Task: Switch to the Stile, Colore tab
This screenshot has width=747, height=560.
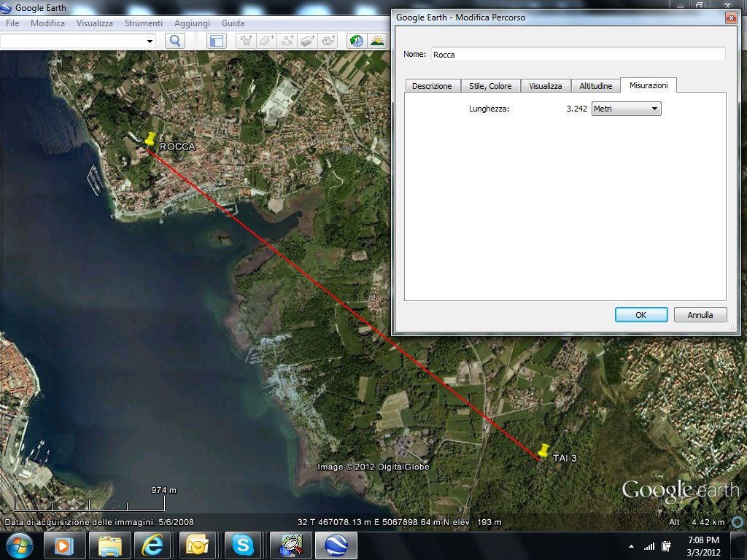Action: [x=490, y=86]
